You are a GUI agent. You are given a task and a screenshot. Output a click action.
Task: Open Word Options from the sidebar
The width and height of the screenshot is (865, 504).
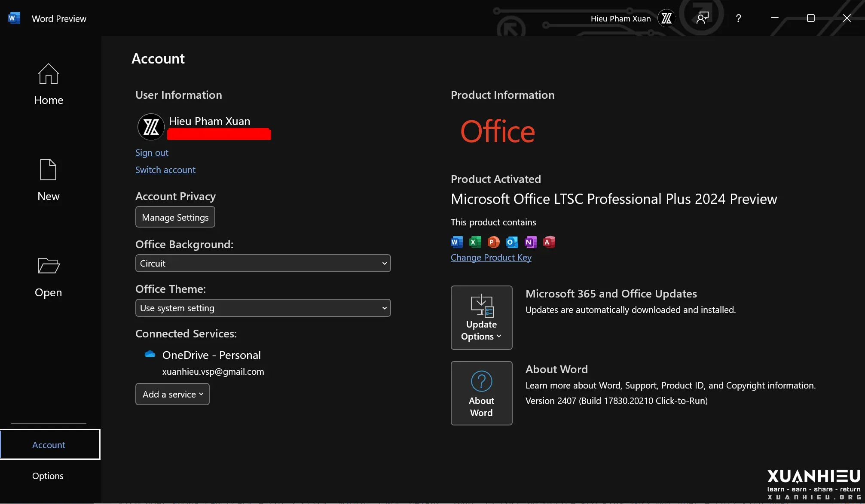pyautogui.click(x=48, y=476)
